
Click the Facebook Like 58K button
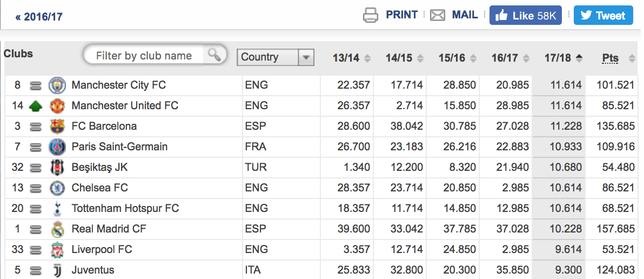click(x=525, y=16)
